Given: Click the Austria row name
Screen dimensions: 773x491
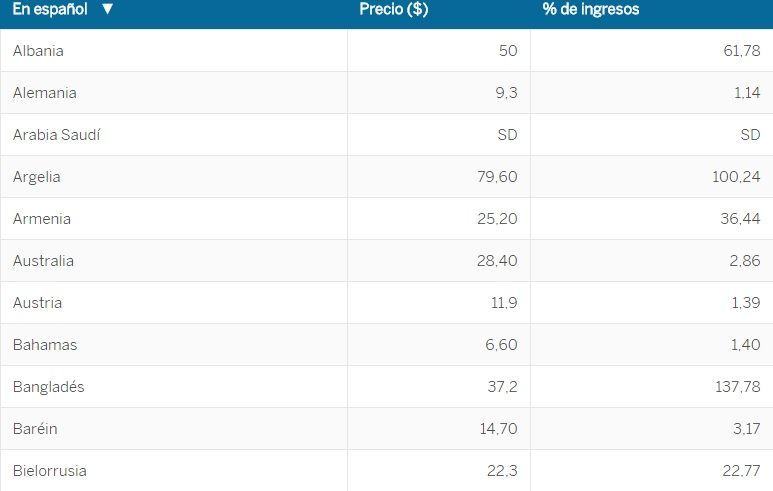Looking at the screenshot, I should tap(37, 303).
